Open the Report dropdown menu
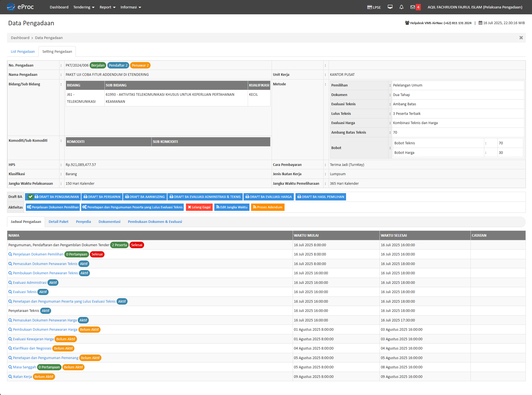The width and height of the screenshot is (532, 395). coord(107,7)
